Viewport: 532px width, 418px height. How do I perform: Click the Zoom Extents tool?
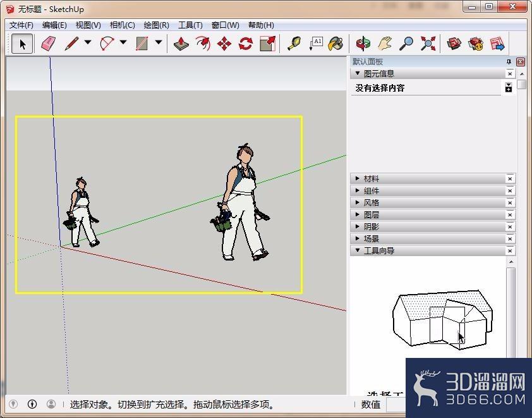[x=428, y=44]
